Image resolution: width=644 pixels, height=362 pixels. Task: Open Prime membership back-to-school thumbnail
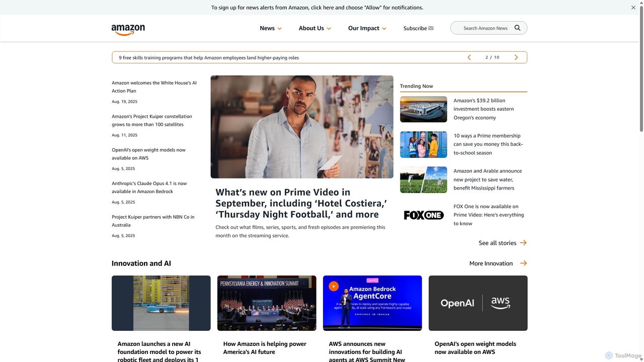point(424,144)
